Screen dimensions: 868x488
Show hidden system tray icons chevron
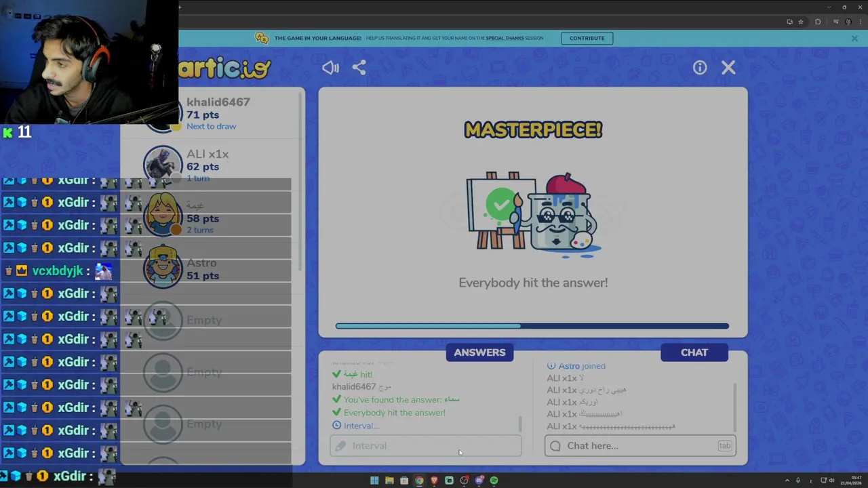787,481
